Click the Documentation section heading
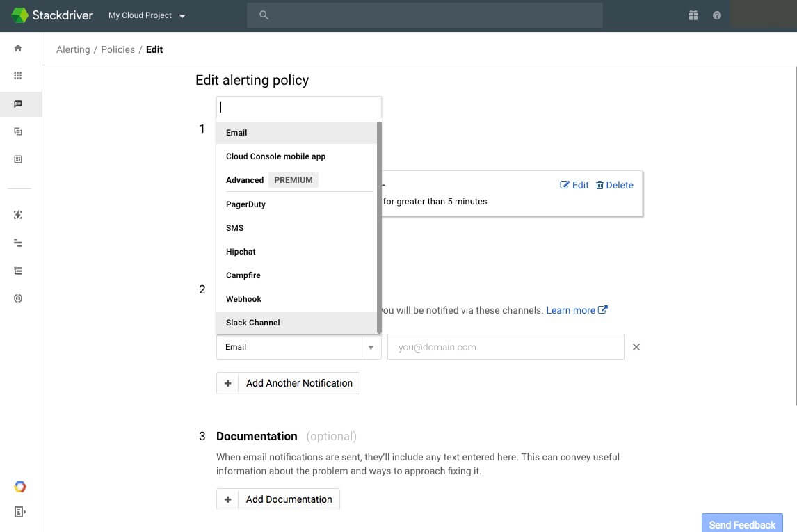The height and width of the screenshot is (532, 797). point(257,437)
